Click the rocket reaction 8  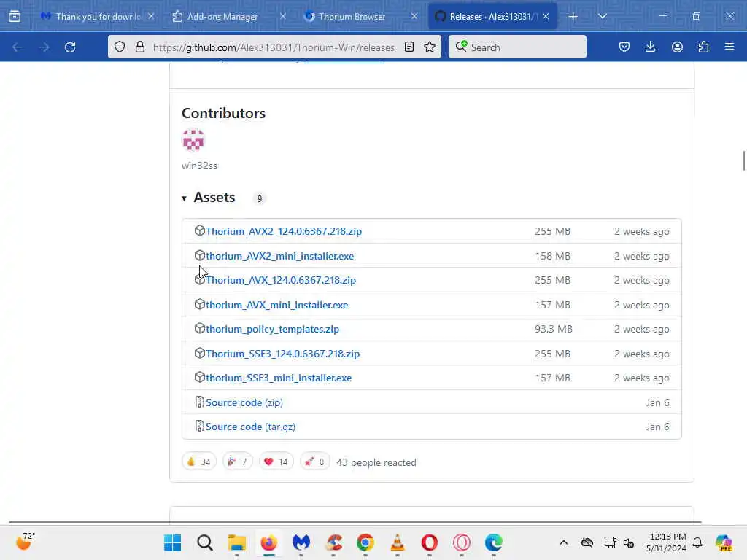coord(315,462)
